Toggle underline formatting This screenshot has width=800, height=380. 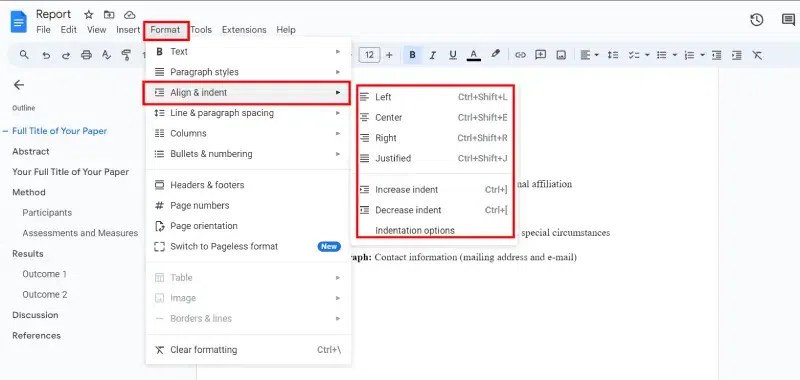pos(453,55)
